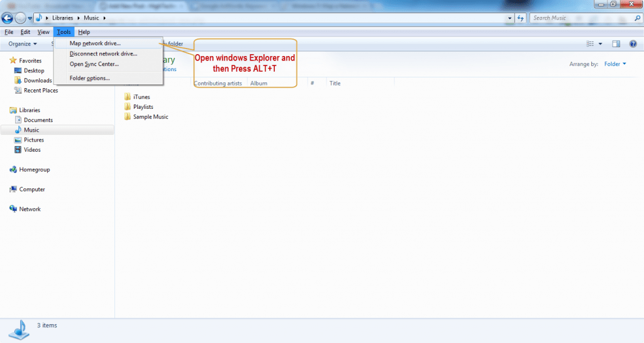
Task: Open Homegroup in navigation pane
Action: (35, 170)
